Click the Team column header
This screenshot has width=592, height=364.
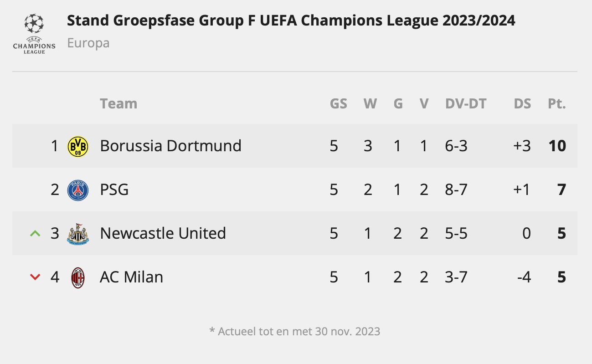tap(118, 104)
